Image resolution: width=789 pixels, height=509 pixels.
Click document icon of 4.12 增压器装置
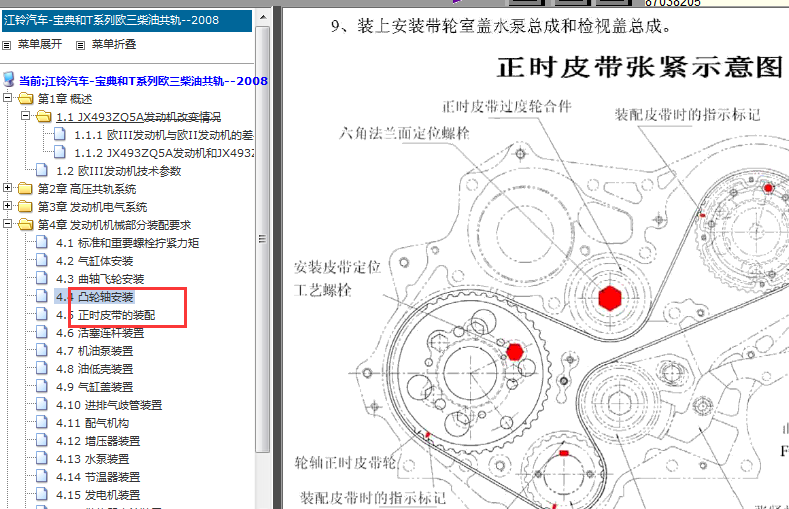coord(42,440)
